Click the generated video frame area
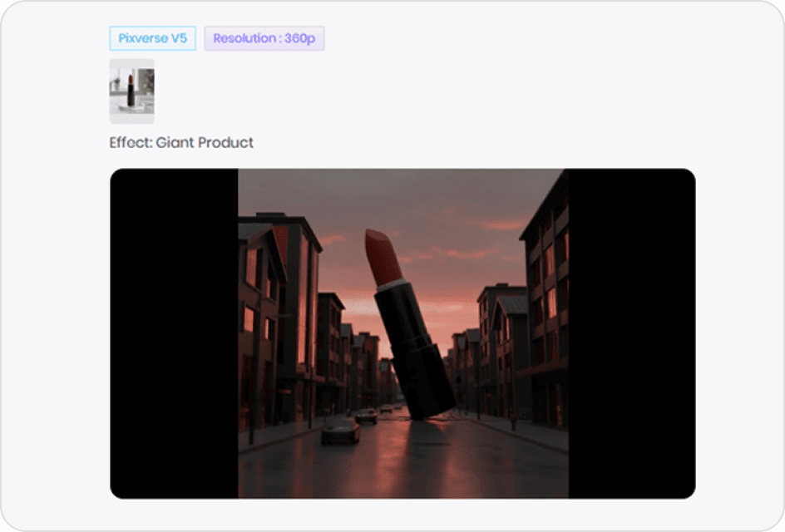Viewport: 785px width, 532px height. pos(403,331)
